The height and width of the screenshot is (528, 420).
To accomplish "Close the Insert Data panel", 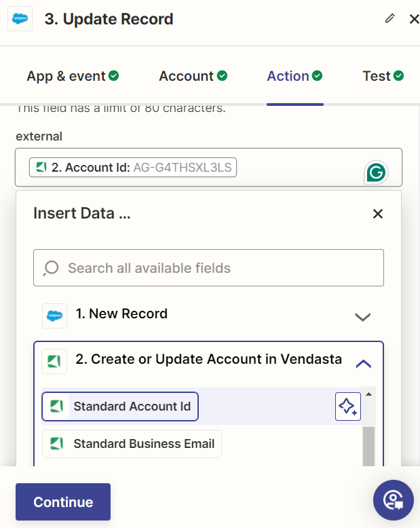I will click(x=378, y=214).
